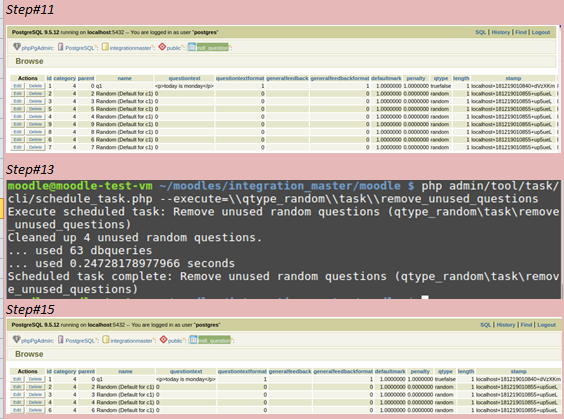This screenshot has width=564, height=419.
Task: Click the public schema icon in the upper breadcrumb
Action: pos(162,47)
